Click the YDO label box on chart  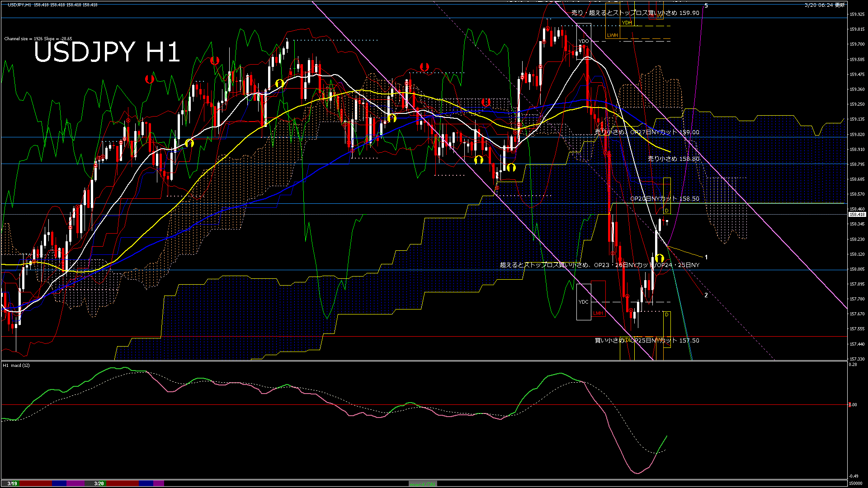[x=584, y=41]
